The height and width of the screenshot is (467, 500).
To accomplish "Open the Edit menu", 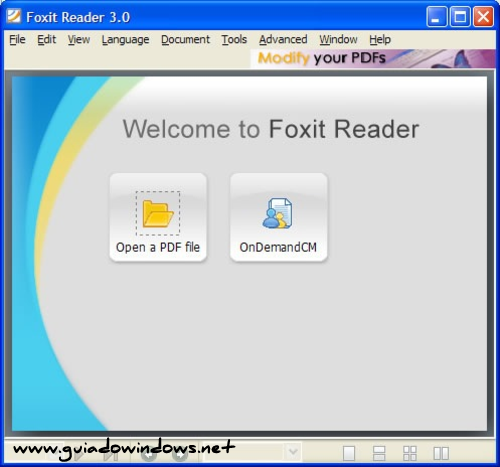I will (46, 39).
